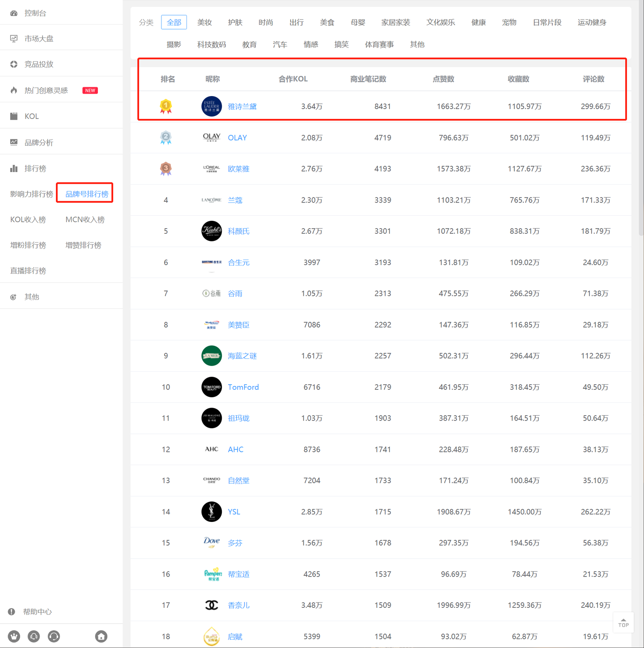This screenshot has height=648, width=644.
Task: Click the 帮助中心 help center label
Action: click(x=38, y=612)
